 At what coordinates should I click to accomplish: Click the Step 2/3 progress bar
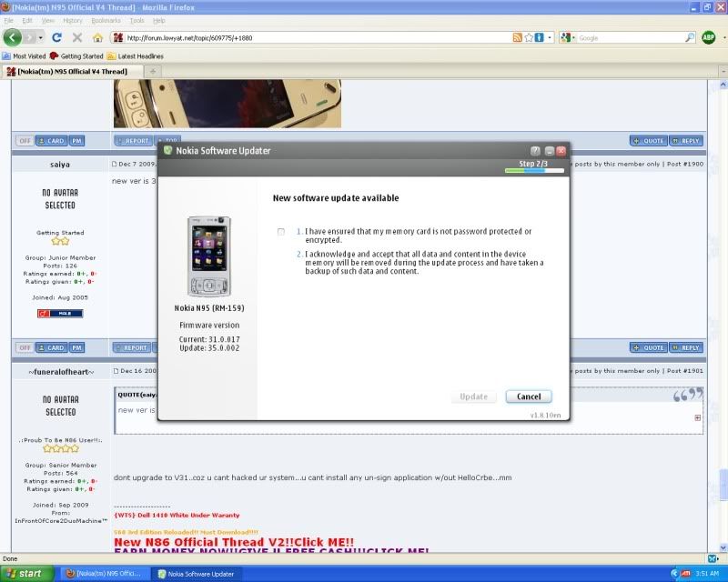[x=534, y=170]
